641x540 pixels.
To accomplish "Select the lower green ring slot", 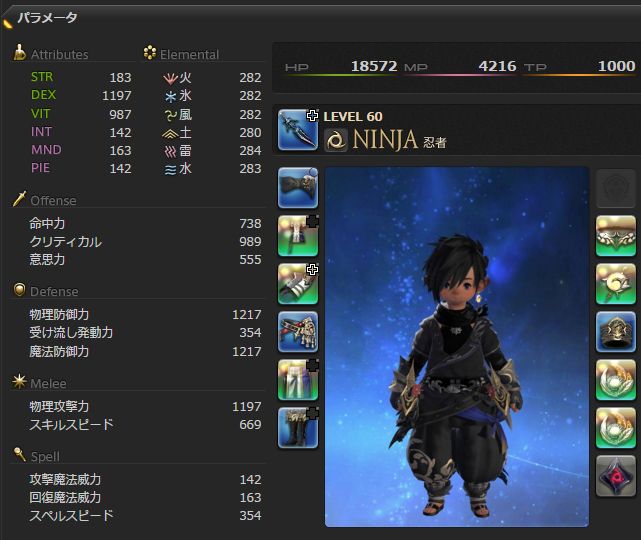I will 616,428.
